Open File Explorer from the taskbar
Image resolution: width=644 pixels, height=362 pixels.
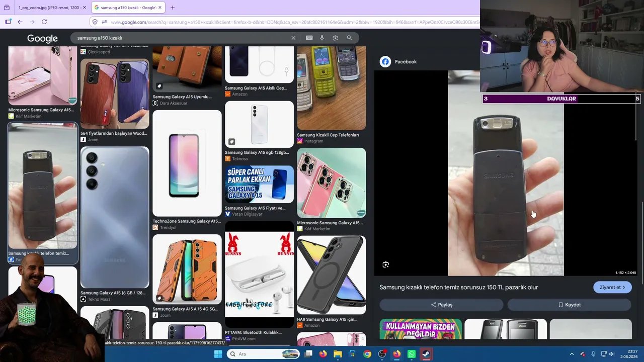pyautogui.click(x=338, y=354)
